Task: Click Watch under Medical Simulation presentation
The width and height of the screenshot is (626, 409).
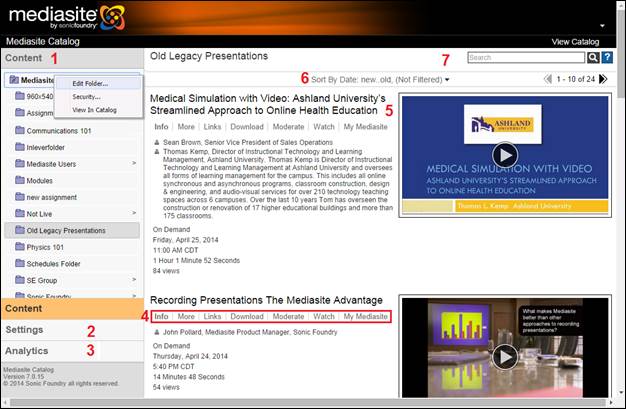Action: click(x=324, y=127)
